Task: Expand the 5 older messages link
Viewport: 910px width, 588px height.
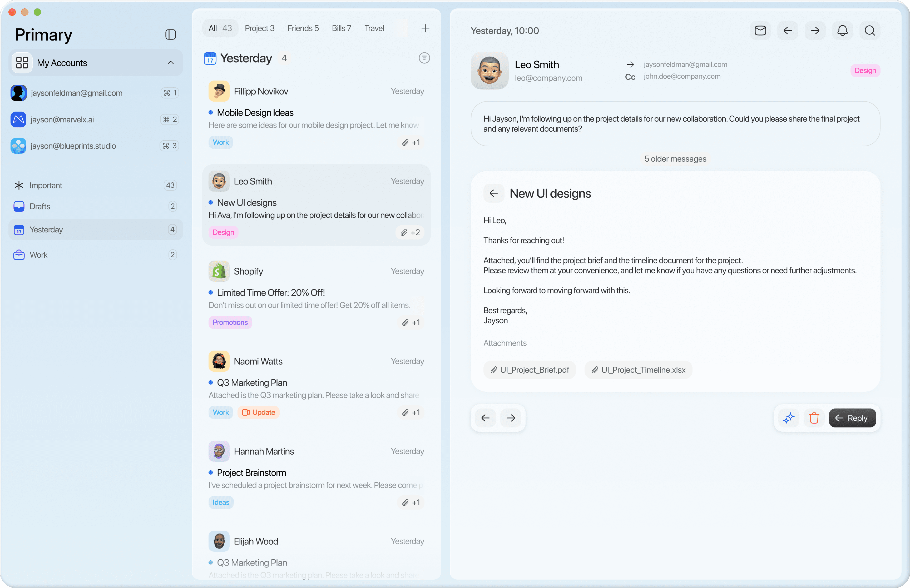Action: 675,159
